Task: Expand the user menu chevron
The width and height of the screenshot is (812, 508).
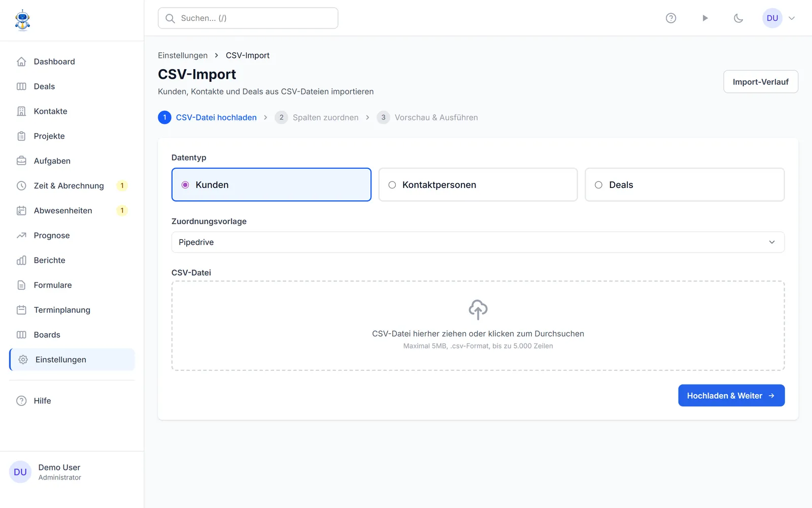Action: tap(792, 18)
